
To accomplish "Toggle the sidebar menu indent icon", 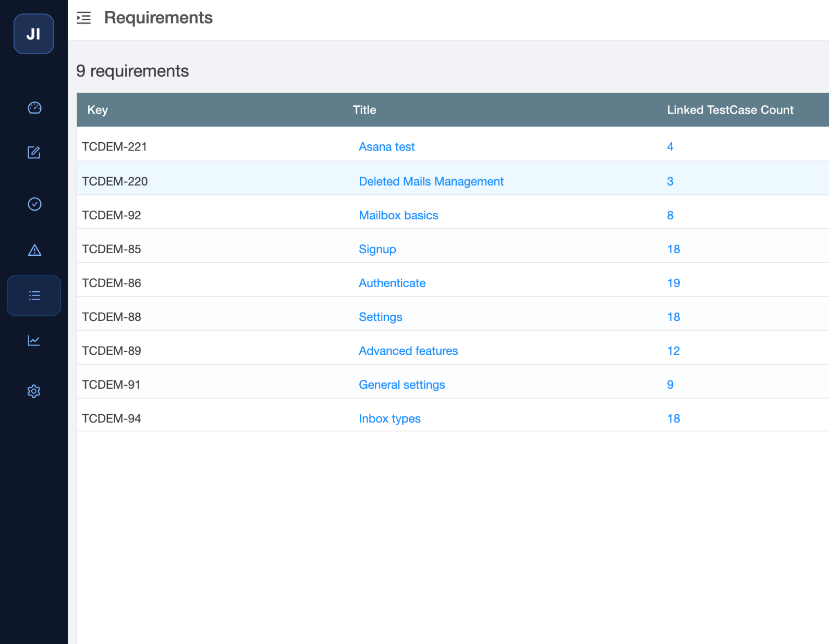I will (84, 18).
